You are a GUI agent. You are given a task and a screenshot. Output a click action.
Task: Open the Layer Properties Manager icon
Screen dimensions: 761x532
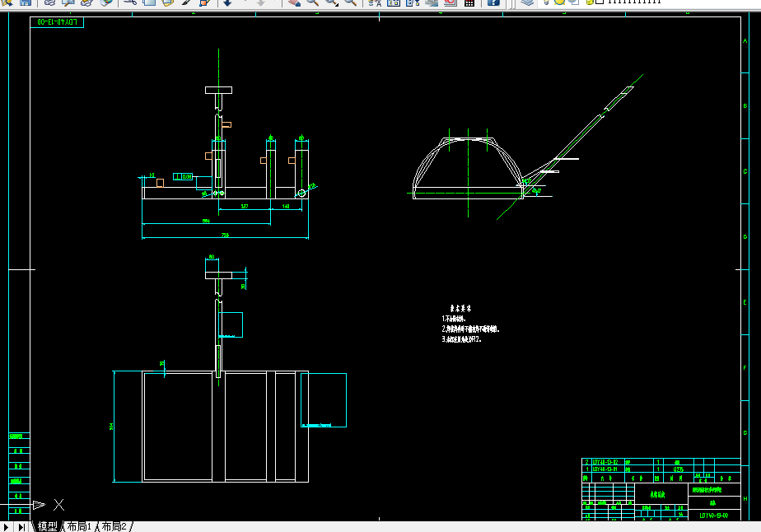(x=527, y=2)
